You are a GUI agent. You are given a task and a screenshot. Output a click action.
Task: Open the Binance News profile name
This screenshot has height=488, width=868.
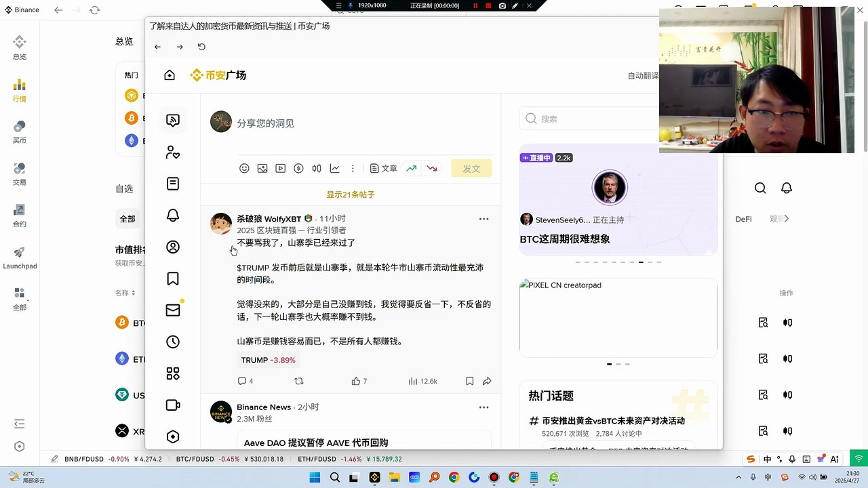pos(264,407)
